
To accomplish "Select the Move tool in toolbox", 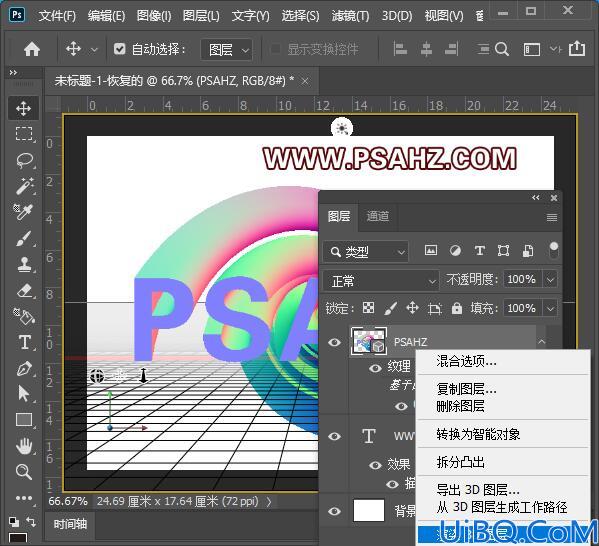I will 24,108.
